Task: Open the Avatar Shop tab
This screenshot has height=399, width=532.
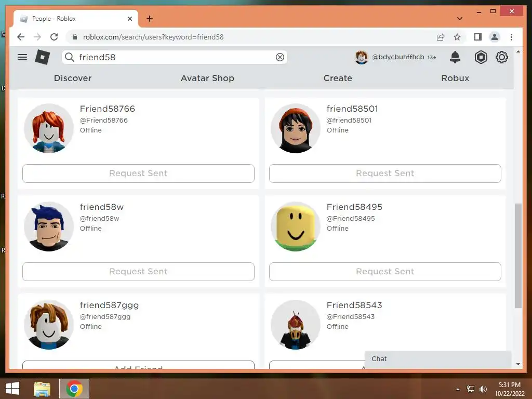Action: (x=207, y=78)
